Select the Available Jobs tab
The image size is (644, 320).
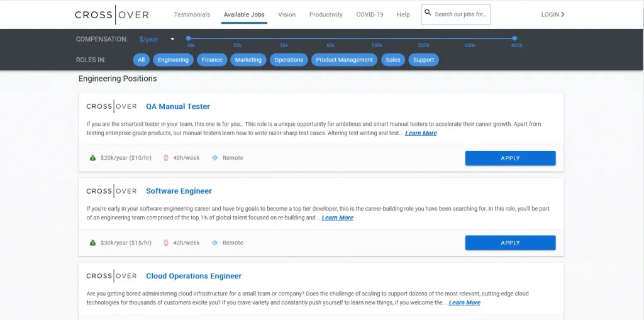[244, 15]
